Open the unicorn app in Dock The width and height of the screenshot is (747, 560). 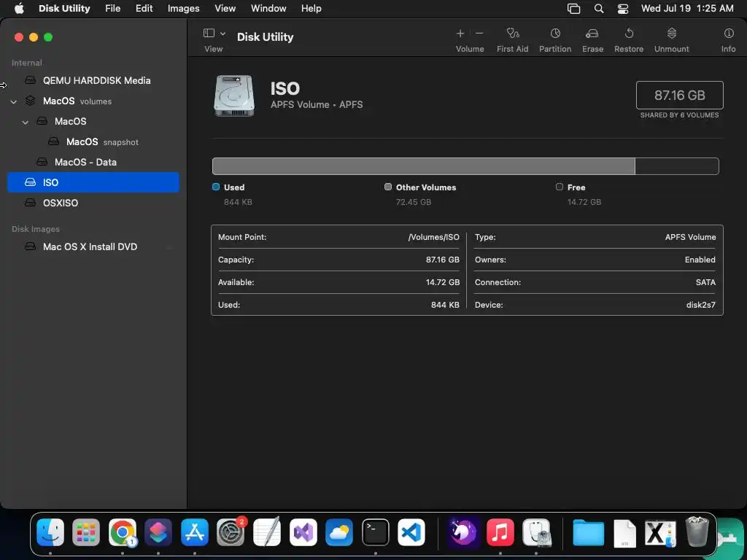click(463, 532)
